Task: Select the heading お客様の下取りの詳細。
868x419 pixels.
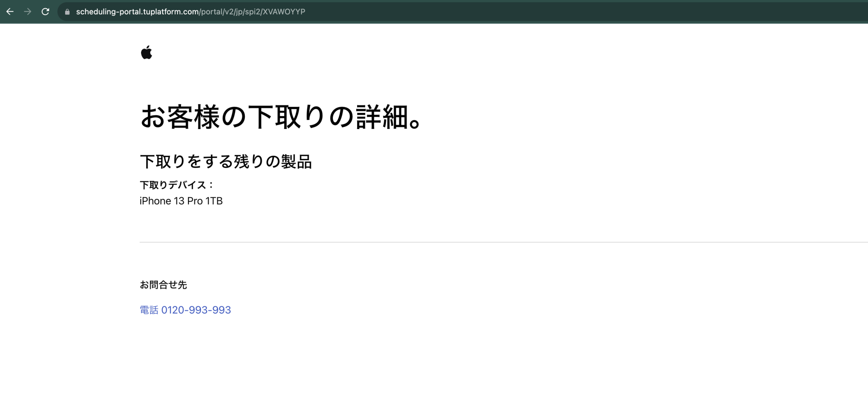Action: 281,117
